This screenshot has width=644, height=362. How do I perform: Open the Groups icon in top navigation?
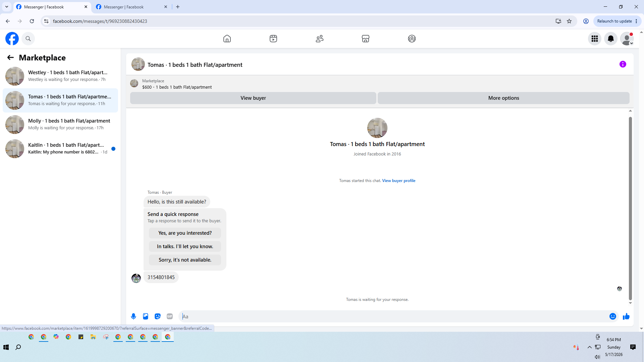pos(412,39)
